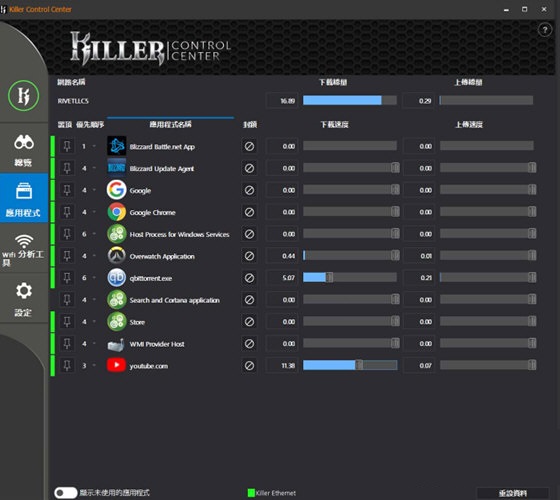Pin WMI Provider Host to top
Image resolution: width=560 pixels, height=500 pixels.
tap(67, 344)
